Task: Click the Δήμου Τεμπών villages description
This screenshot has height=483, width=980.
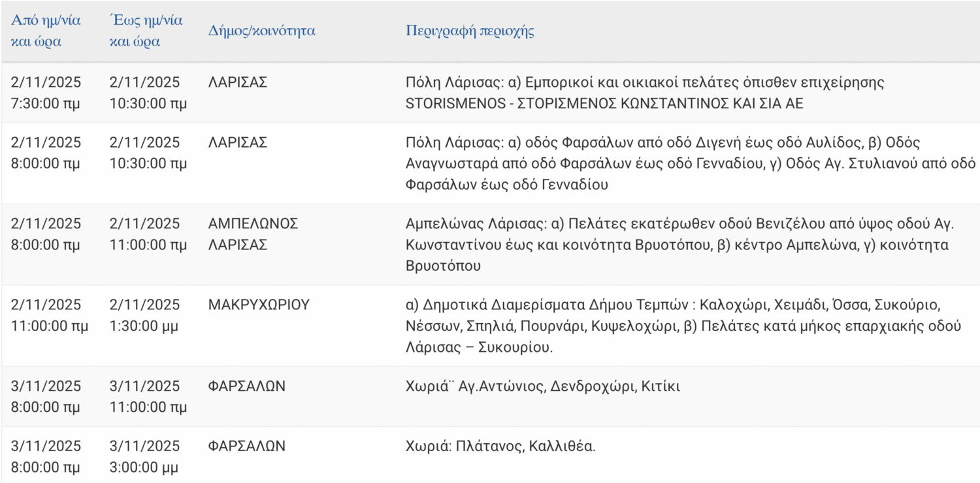Action: pos(682,326)
